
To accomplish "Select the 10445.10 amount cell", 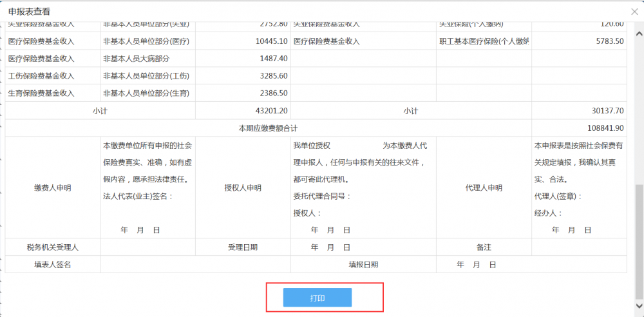I will pos(271,41).
